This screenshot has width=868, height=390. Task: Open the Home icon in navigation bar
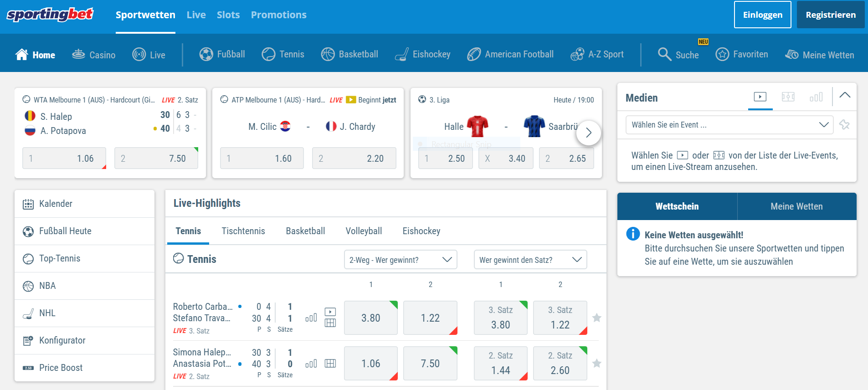coord(22,55)
